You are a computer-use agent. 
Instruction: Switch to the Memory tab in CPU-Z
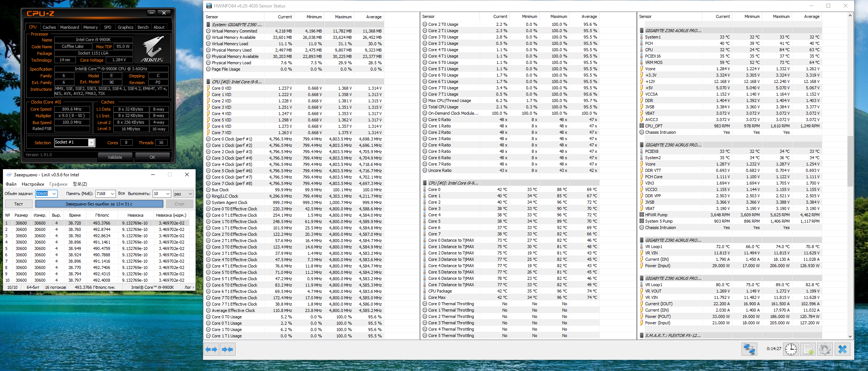click(91, 27)
